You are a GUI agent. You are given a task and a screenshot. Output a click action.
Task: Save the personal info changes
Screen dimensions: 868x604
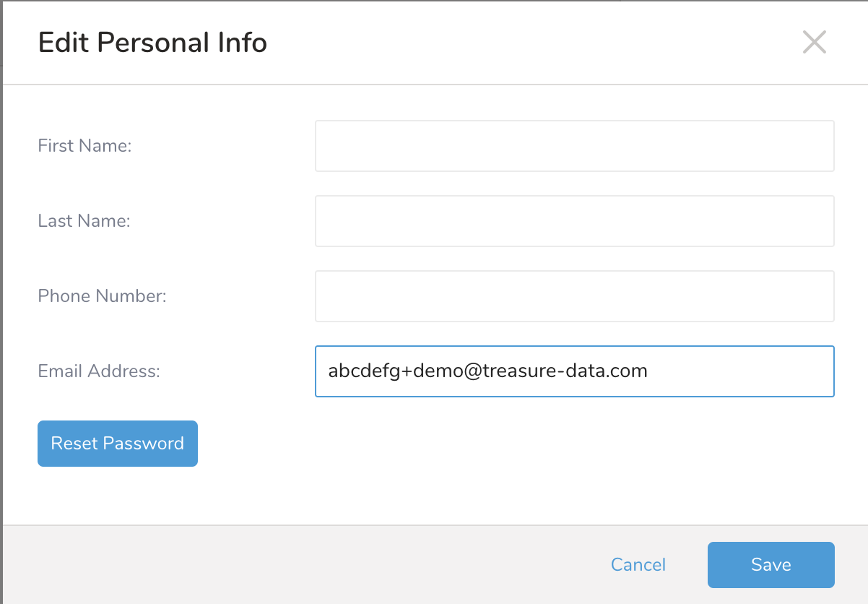(x=771, y=564)
